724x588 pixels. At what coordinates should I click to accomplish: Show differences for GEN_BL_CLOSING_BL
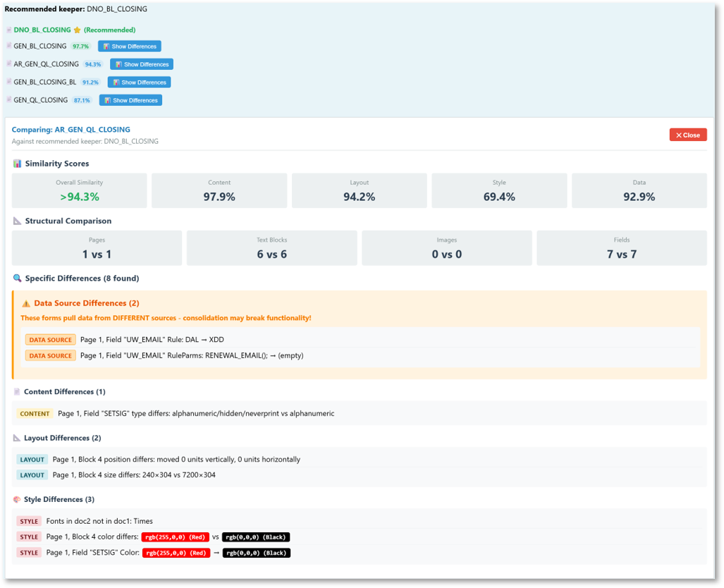coord(139,82)
